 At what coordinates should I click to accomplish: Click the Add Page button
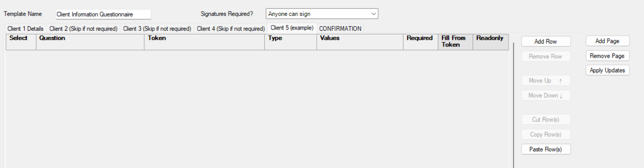coord(607,41)
